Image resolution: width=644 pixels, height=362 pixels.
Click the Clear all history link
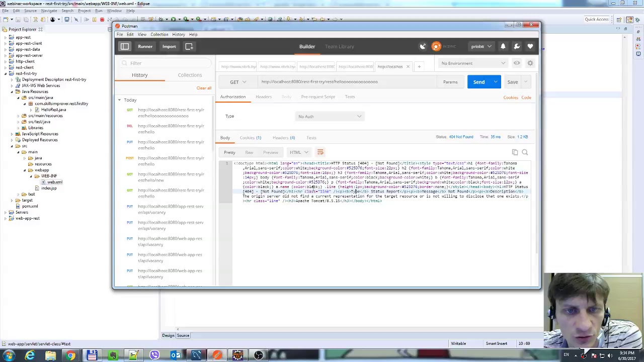[204, 88]
